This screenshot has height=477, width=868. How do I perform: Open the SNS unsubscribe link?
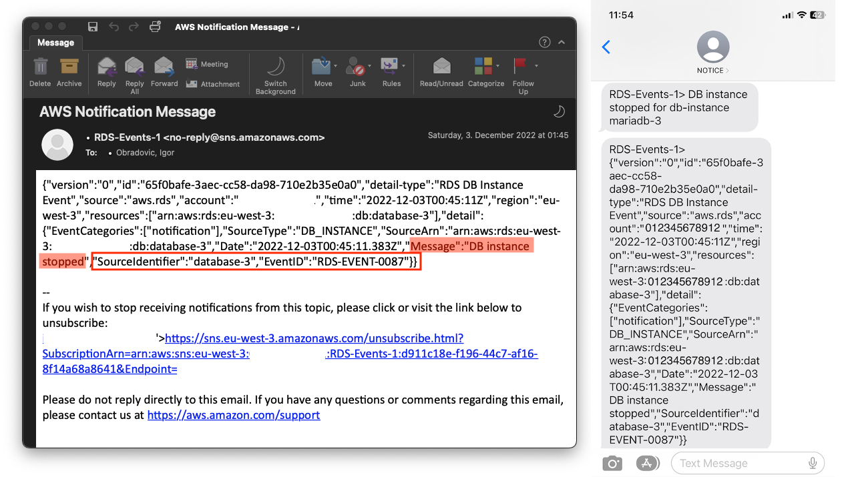coord(314,339)
